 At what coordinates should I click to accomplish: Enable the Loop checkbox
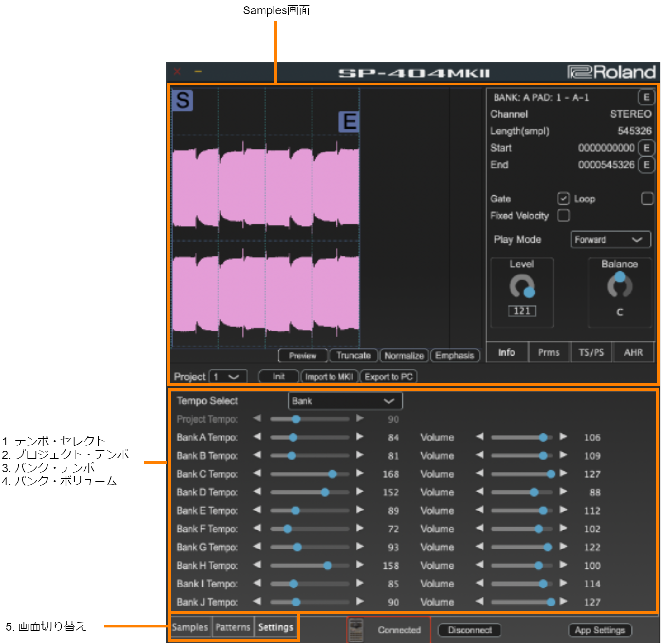pos(647,199)
